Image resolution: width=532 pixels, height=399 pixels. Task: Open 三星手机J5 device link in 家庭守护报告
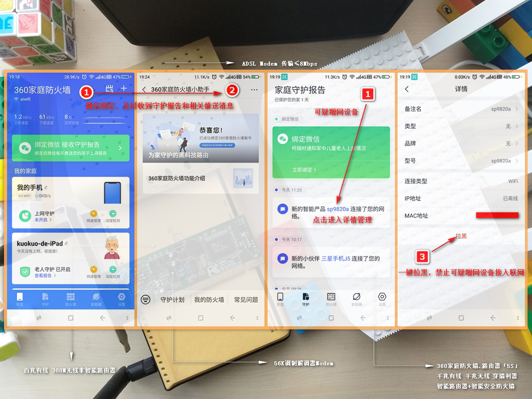(x=336, y=258)
